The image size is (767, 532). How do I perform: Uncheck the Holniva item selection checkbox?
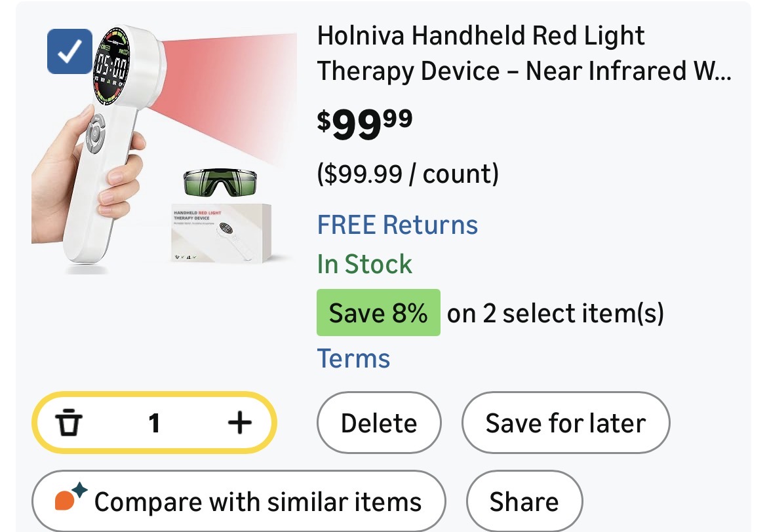click(x=69, y=51)
